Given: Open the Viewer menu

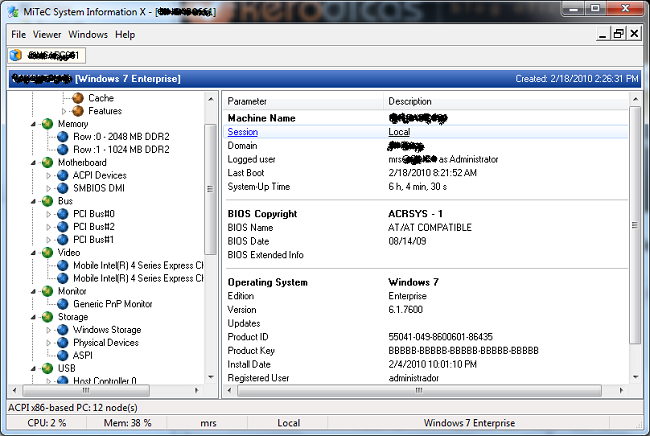Looking at the screenshot, I should pyautogui.click(x=47, y=34).
